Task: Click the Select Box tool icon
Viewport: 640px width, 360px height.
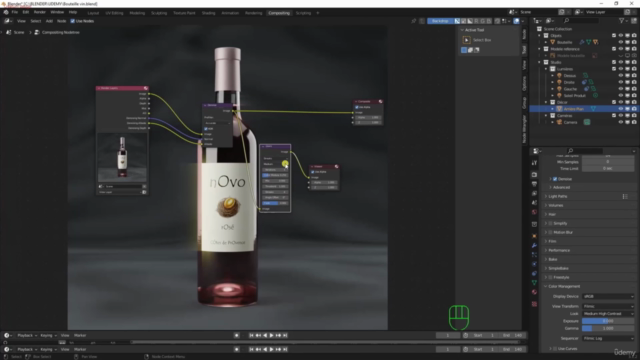Action: 467,40
